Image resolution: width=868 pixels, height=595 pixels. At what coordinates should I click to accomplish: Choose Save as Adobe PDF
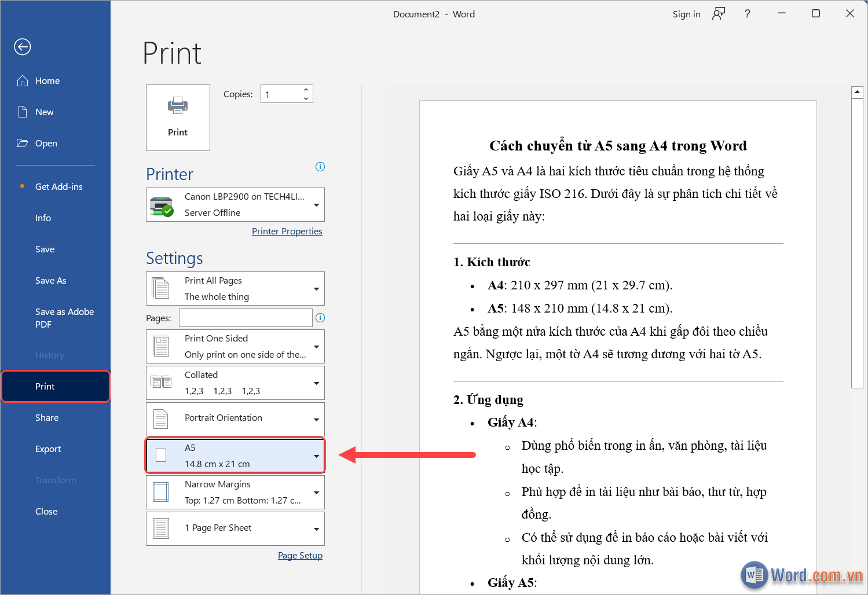click(56, 318)
